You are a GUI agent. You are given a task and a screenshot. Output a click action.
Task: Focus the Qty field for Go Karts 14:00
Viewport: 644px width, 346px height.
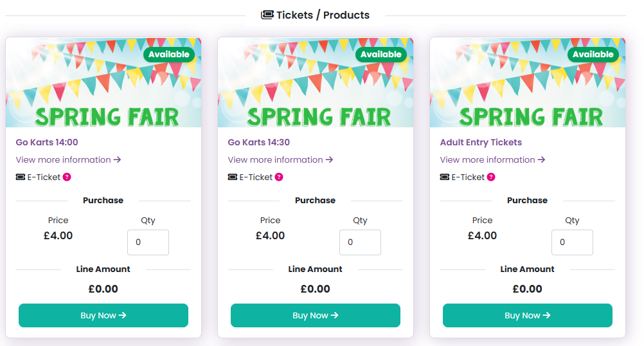point(148,242)
